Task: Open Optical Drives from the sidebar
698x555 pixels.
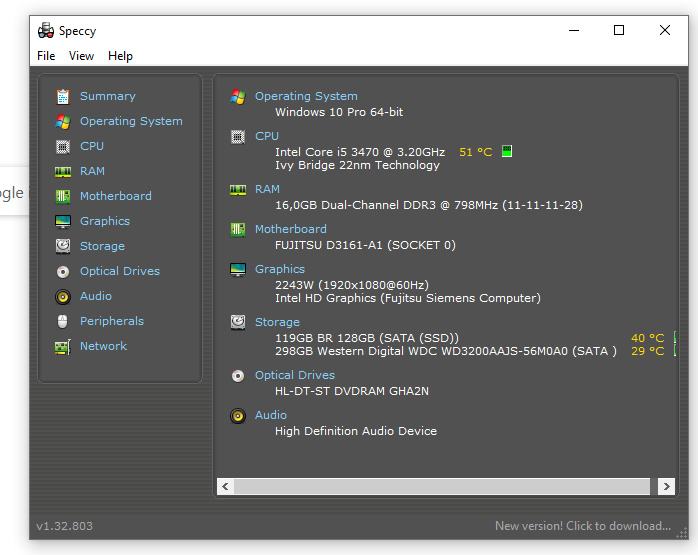Action: pyautogui.click(x=120, y=271)
